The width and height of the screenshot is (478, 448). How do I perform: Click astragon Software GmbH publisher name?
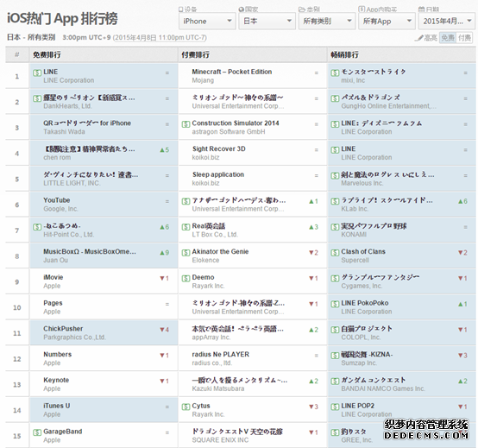229,132
